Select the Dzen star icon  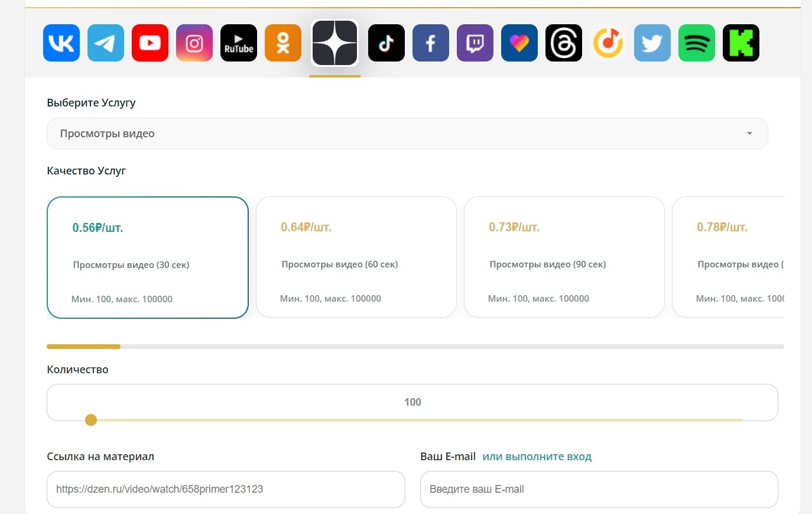point(335,43)
